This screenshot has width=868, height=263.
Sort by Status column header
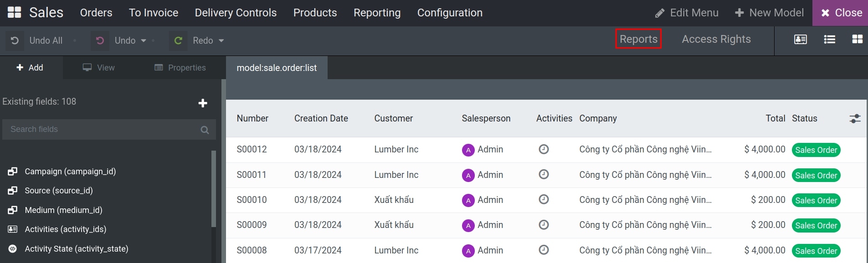pyautogui.click(x=805, y=118)
